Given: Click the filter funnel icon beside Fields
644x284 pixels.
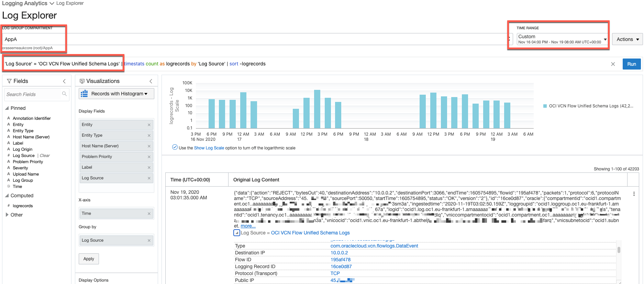Looking at the screenshot, I should pos(9,81).
